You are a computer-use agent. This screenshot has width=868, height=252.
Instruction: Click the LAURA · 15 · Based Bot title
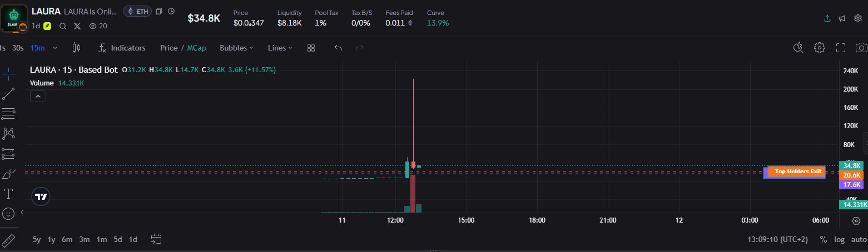[74, 70]
